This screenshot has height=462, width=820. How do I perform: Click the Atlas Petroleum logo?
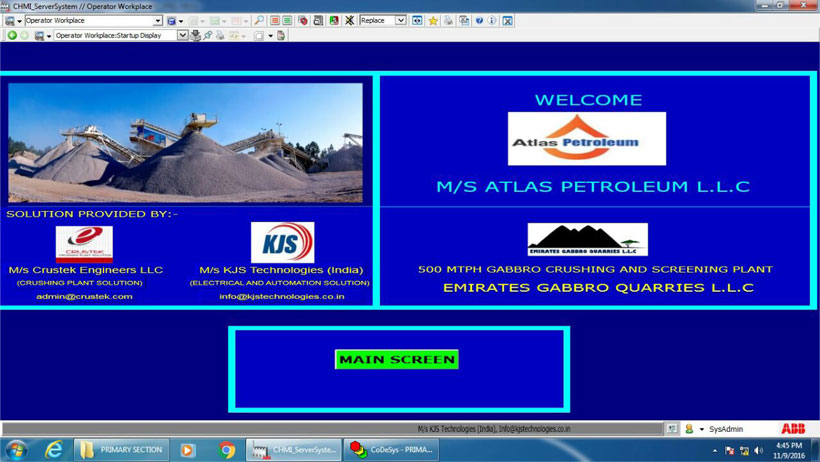click(587, 139)
